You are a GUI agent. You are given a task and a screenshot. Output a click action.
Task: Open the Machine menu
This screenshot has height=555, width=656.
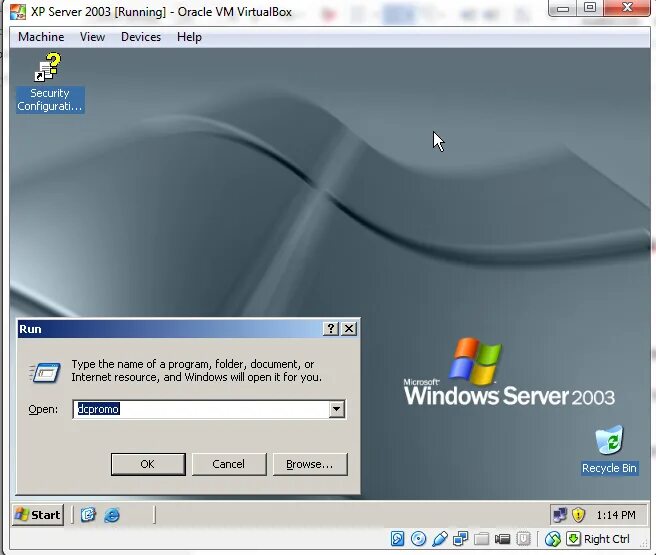point(41,37)
